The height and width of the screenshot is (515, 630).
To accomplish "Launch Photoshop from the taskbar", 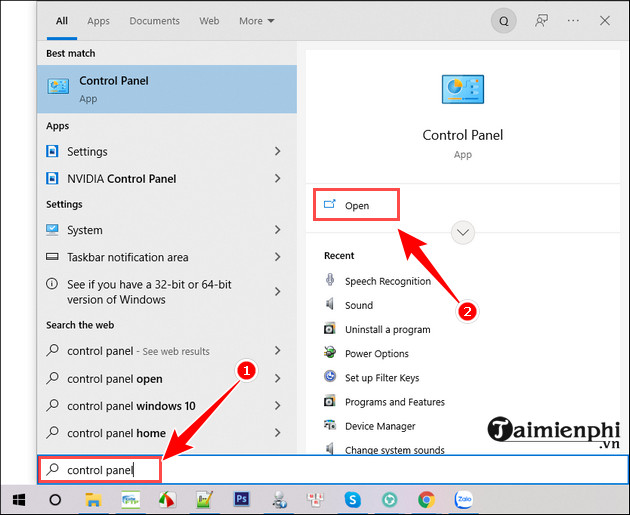I will (x=241, y=499).
